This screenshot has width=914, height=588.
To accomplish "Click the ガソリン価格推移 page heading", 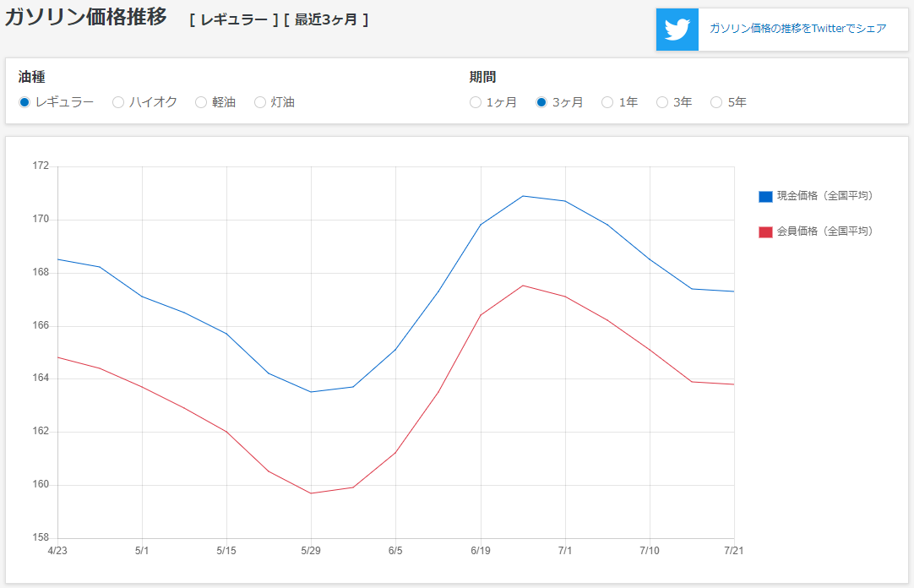I will (86, 18).
